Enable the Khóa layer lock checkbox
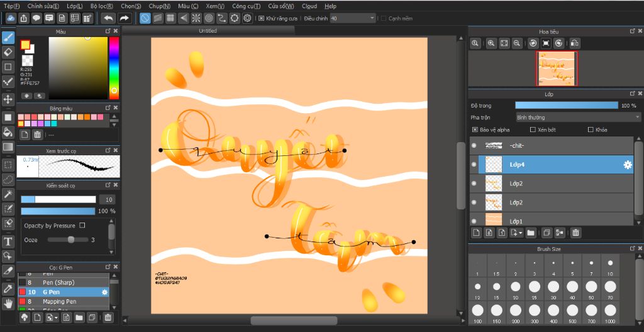644x332 pixels. point(591,130)
